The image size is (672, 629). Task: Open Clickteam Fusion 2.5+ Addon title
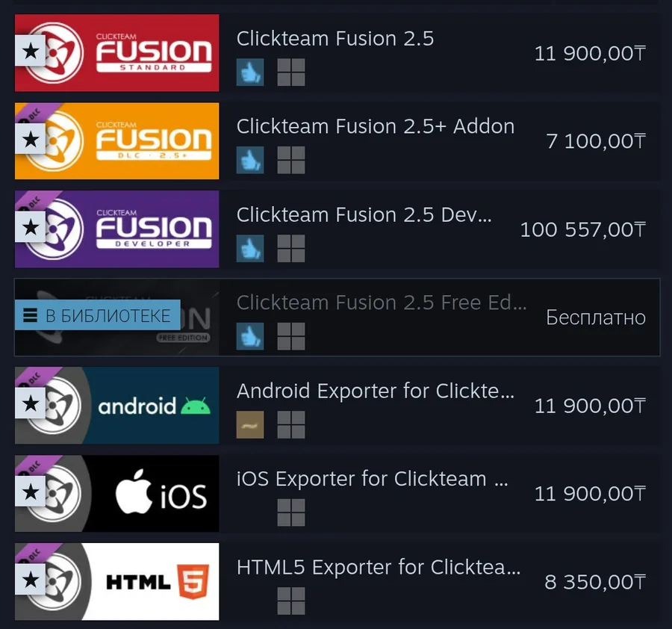coord(376,126)
